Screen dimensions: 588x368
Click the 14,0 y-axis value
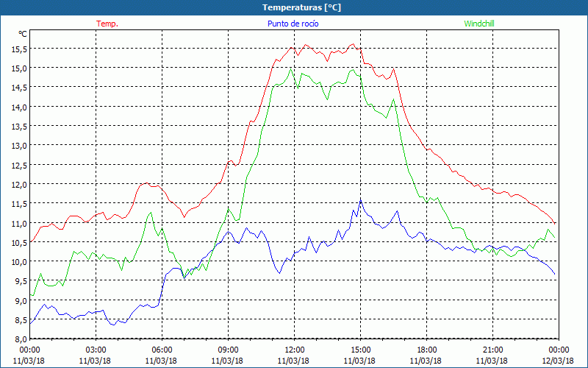click(18, 107)
